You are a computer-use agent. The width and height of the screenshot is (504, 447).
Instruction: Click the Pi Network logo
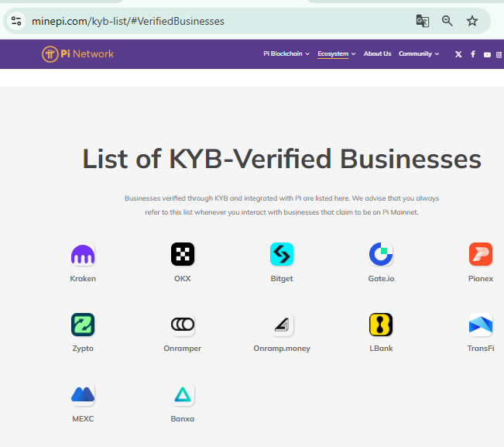coord(77,53)
